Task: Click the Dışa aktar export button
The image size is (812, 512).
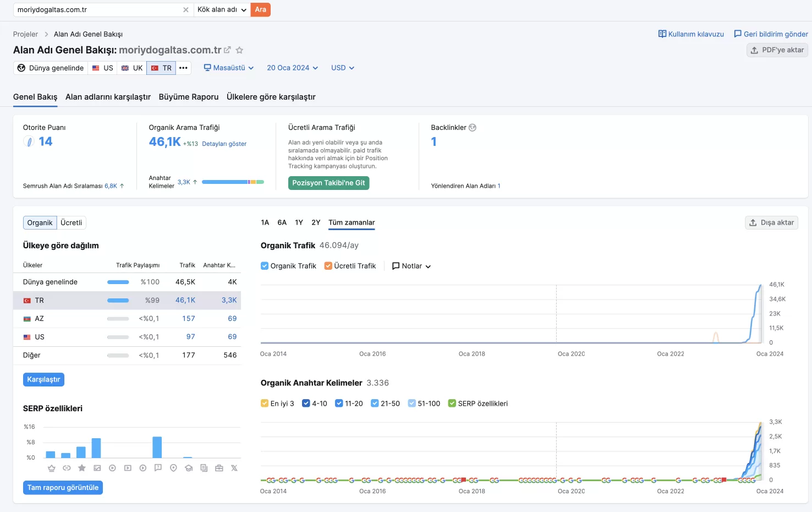Action: pos(771,223)
